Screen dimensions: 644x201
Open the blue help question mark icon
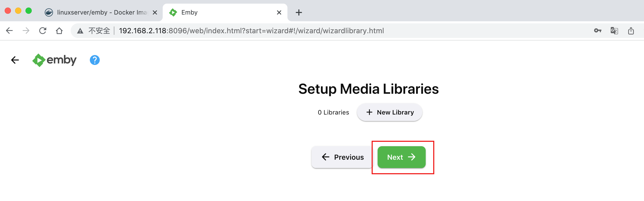95,60
